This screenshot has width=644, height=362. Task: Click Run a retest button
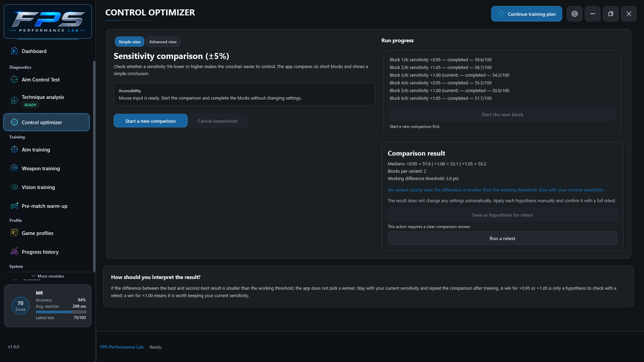tap(502, 238)
